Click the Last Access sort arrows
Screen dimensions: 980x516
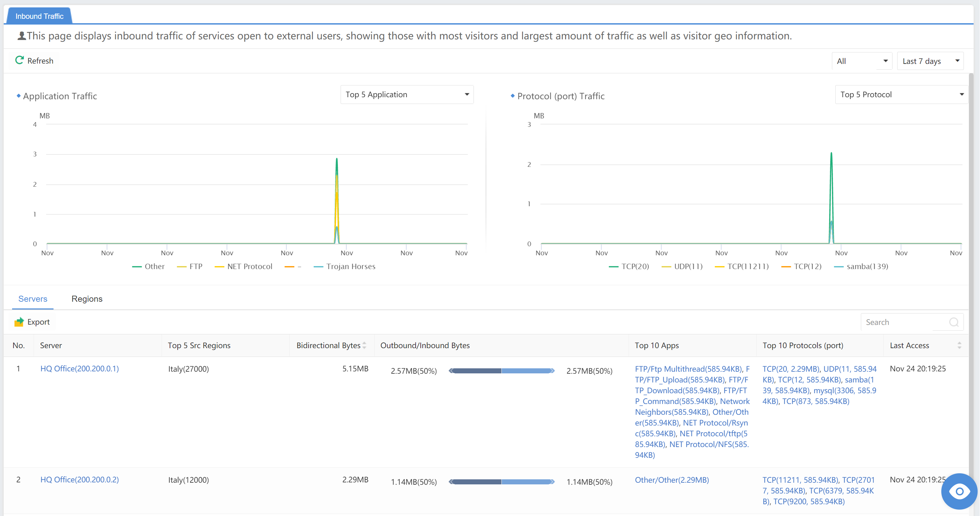click(959, 345)
